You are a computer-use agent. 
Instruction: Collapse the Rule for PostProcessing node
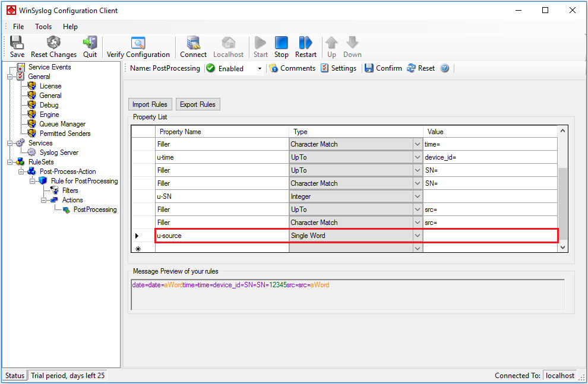[x=32, y=182]
